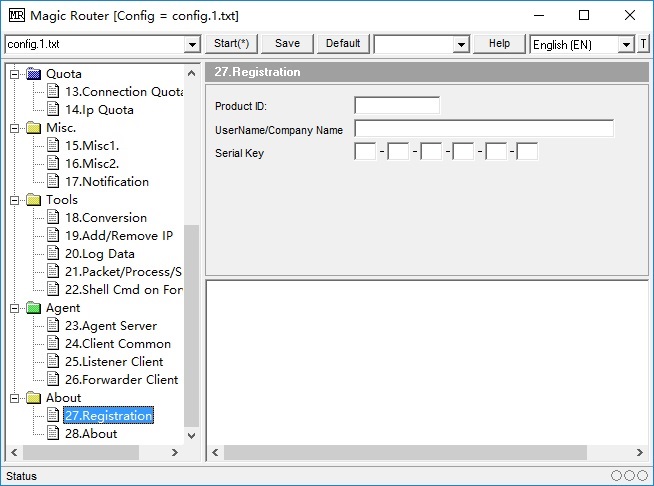Screen dimensions: 654x486
Task: Click the second Serial Key box
Action: point(398,151)
